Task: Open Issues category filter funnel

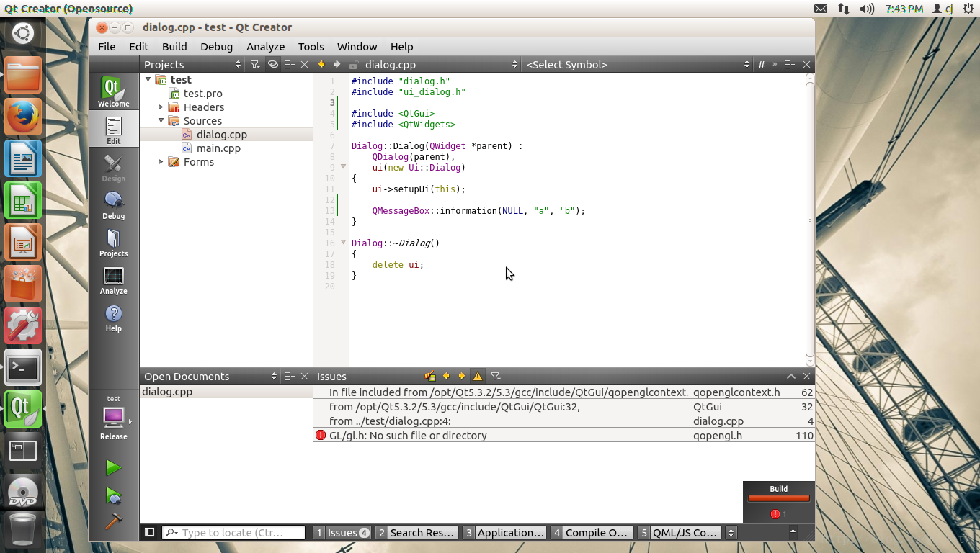Action: (x=496, y=376)
